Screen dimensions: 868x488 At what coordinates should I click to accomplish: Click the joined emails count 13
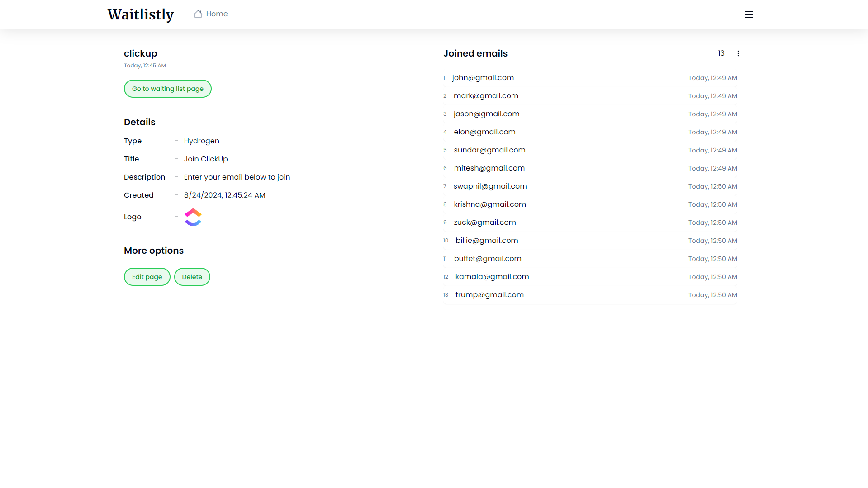pyautogui.click(x=721, y=53)
